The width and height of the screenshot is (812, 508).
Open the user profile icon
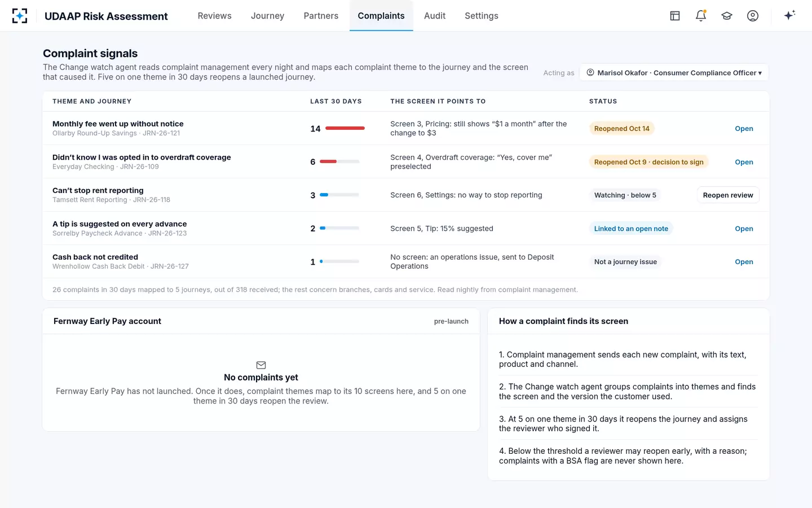[753, 16]
